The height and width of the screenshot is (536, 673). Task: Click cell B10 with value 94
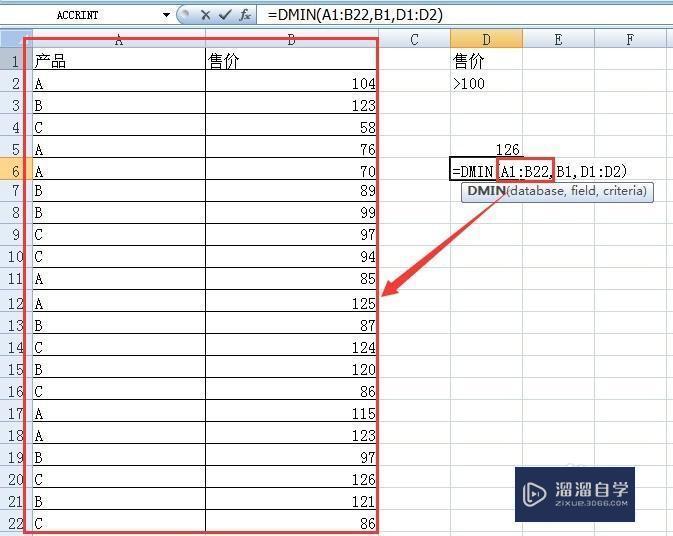(291, 257)
